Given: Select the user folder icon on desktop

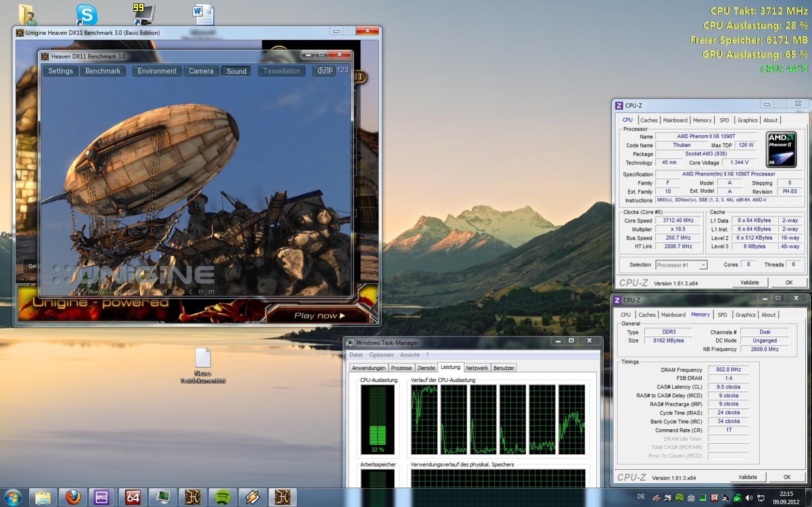Looking at the screenshot, I should click(28, 14).
